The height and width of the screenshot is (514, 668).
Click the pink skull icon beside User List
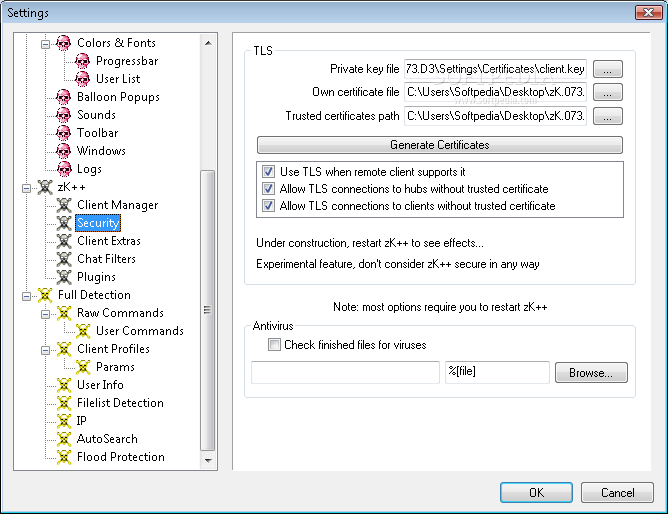(83, 79)
